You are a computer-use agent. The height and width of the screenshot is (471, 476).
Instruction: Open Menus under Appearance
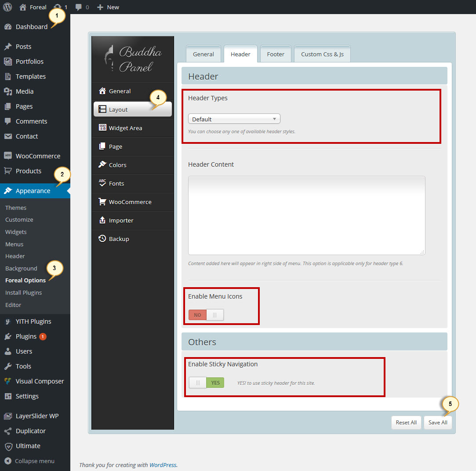[14, 244]
